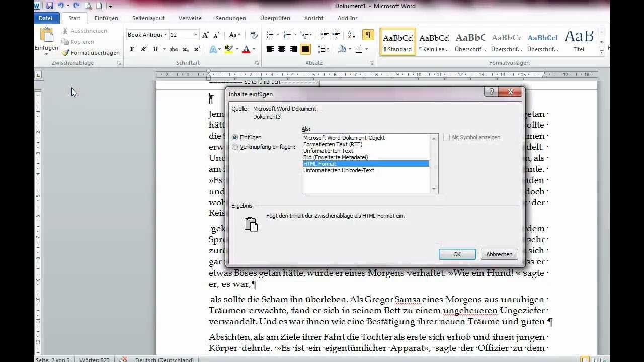Open the Datei tab

click(46, 18)
